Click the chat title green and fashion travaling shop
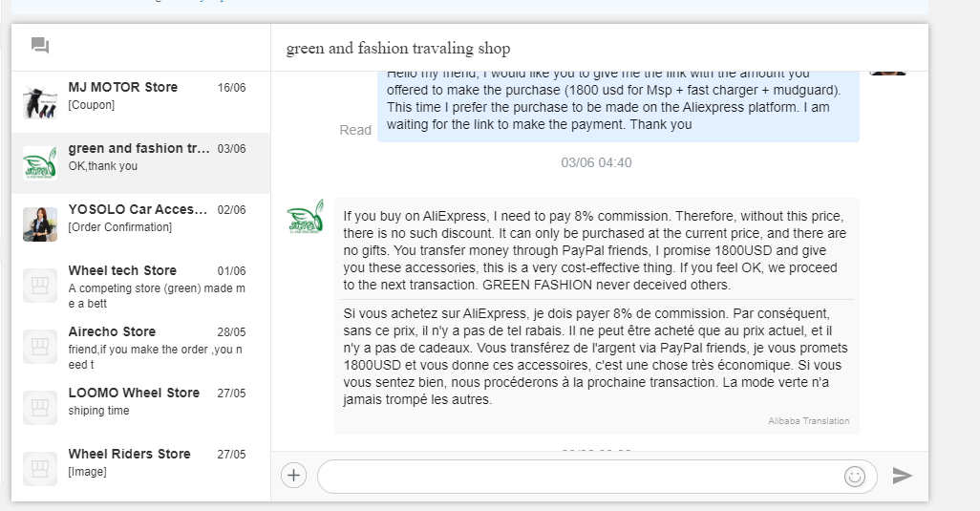980x511 pixels. pyautogui.click(x=398, y=48)
